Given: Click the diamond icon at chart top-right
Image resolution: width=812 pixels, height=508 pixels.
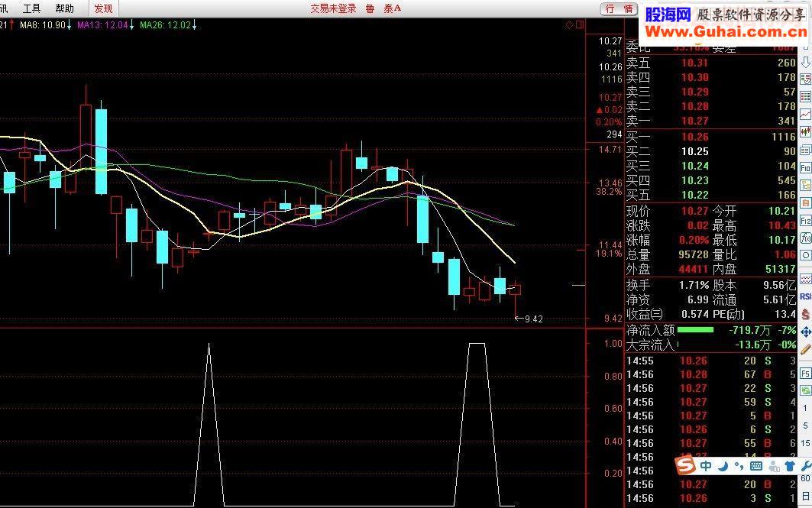Looking at the screenshot, I should [569, 24].
